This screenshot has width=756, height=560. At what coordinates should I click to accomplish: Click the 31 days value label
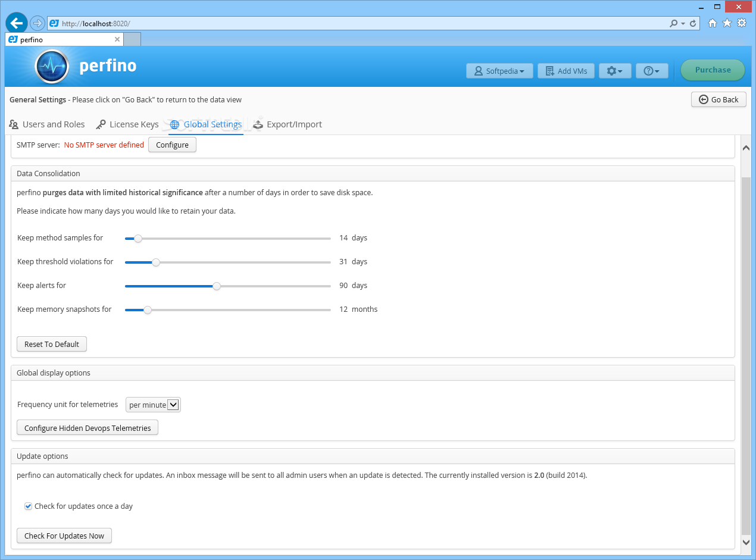click(x=353, y=262)
